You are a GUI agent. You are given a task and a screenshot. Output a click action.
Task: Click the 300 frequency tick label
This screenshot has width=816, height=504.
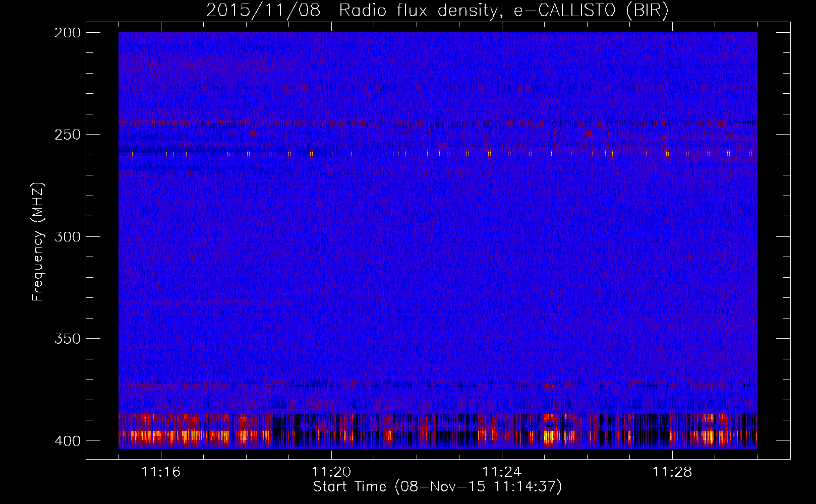68,237
